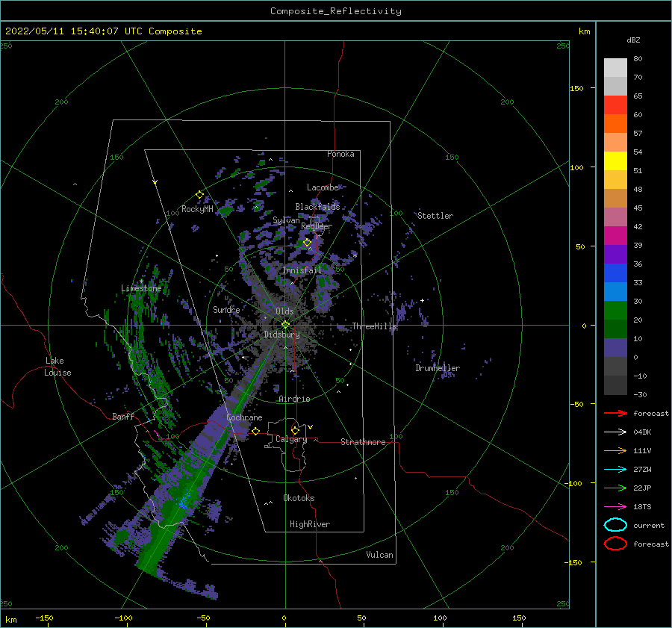Click the Composite_Reflectivity title text
Image resolution: width=672 pixels, height=628 pixels.
(x=336, y=11)
